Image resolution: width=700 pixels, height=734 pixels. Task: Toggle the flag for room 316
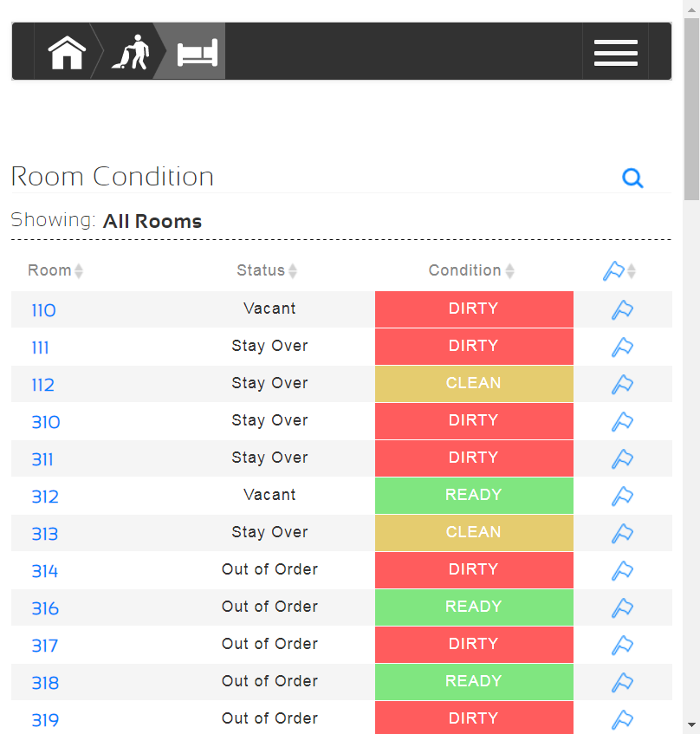click(622, 607)
